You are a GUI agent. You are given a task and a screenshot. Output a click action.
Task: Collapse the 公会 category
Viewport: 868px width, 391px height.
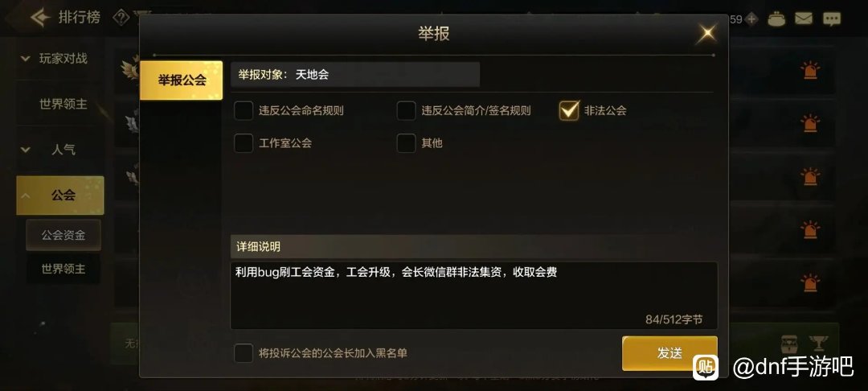[x=60, y=195]
